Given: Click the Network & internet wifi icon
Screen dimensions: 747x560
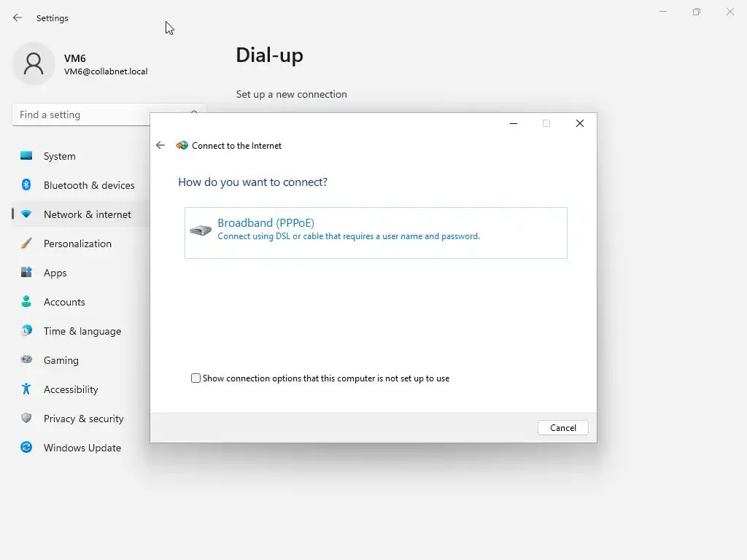Looking at the screenshot, I should coord(26,214).
